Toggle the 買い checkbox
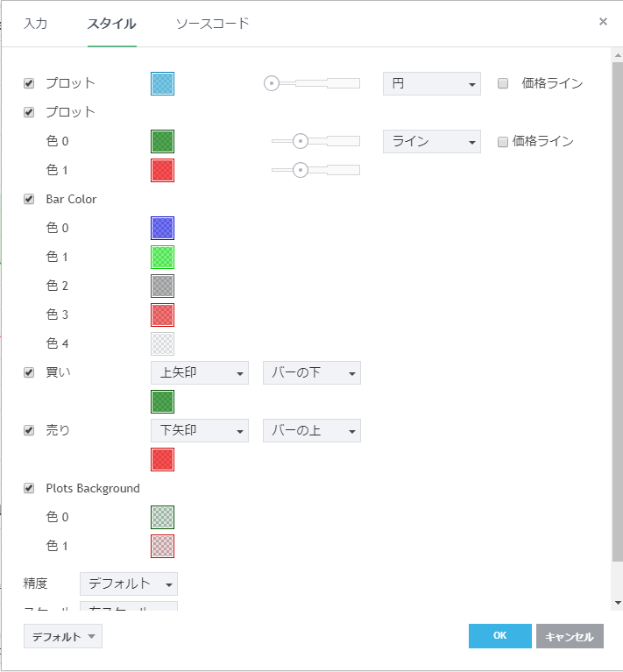This screenshot has height=672, width=623. pos(29,372)
